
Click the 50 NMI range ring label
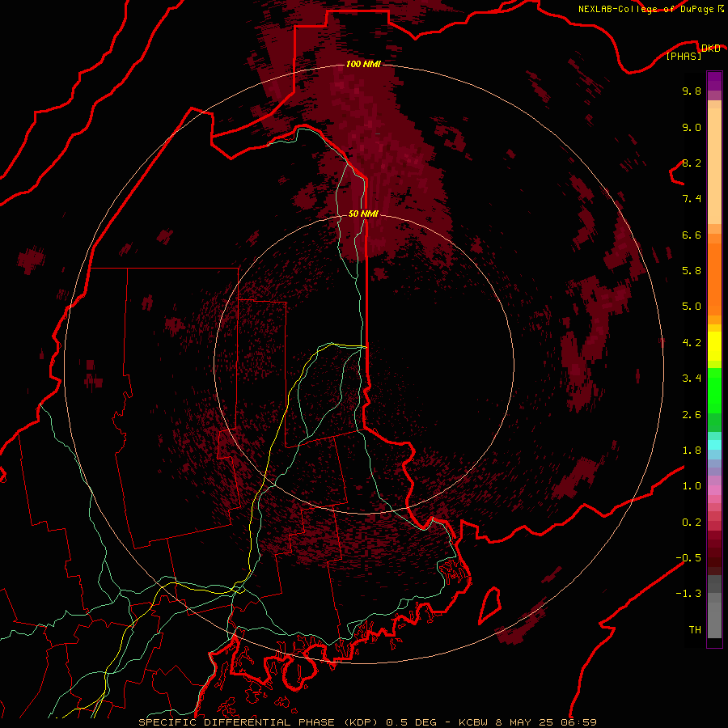click(x=363, y=214)
